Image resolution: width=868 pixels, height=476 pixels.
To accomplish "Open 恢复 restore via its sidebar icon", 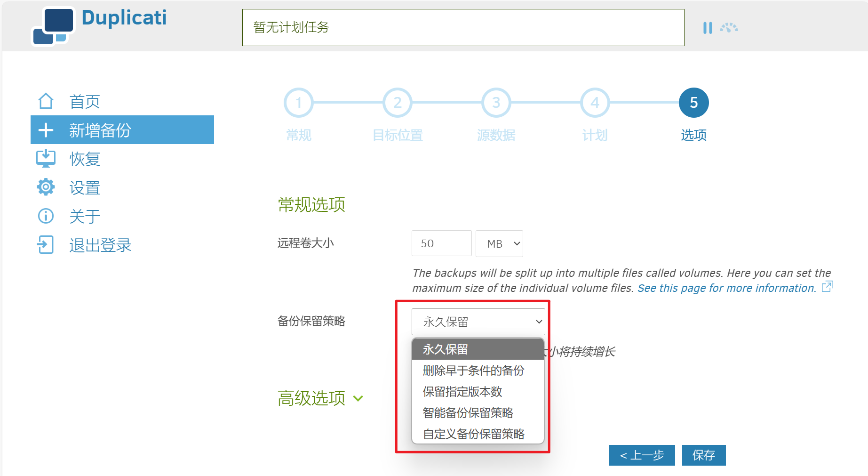I will tap(46, 159).
